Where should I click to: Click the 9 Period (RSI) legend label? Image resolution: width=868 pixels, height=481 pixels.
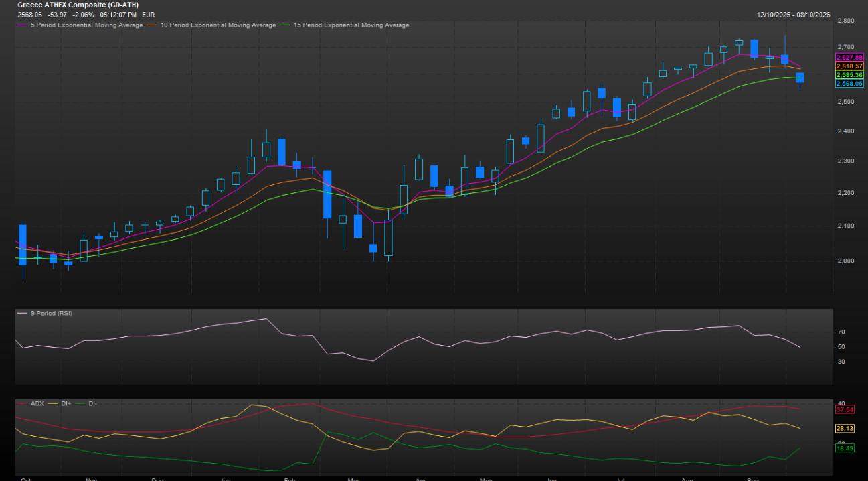point(52,314)
